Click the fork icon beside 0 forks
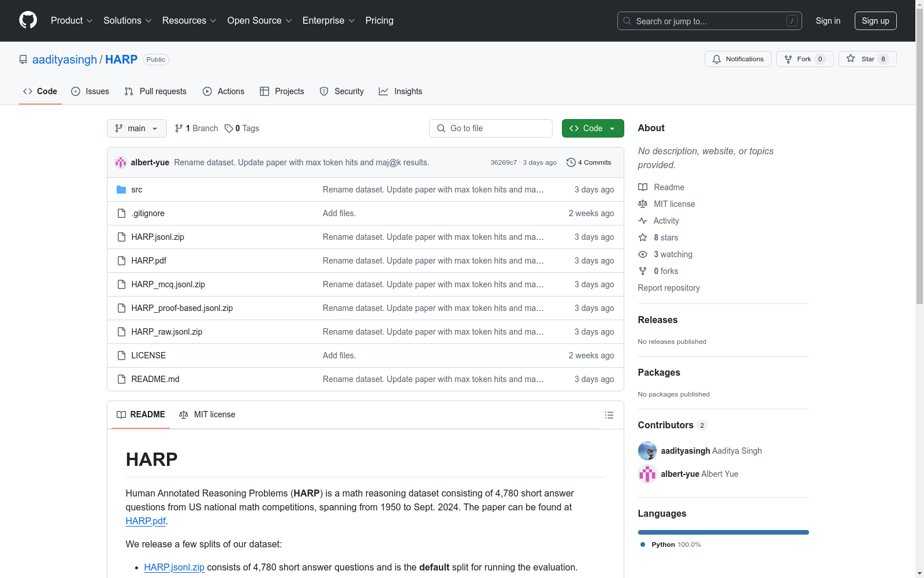The height and width of the screenshot is (578, 924). (x=643, y=271)
